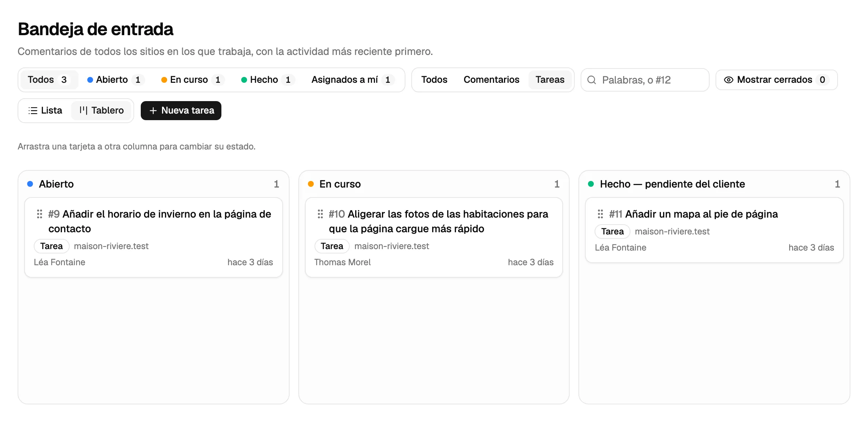Grab the drag handle on task #9 card
The image size is (868, 422).
coord(40,214)
